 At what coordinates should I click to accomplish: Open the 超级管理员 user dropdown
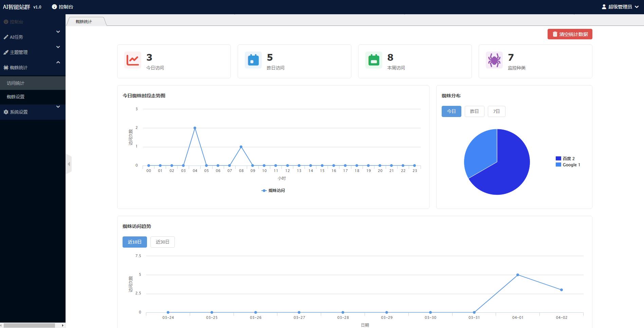[x=620, y=7]
